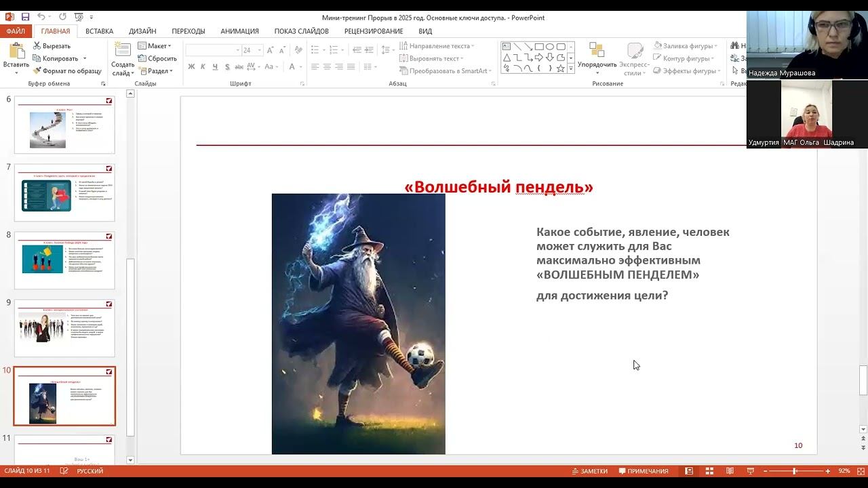Click the zoom in plus button
Image resolution: width=868 pixels, height=488 pixels.
pos(827,471)
